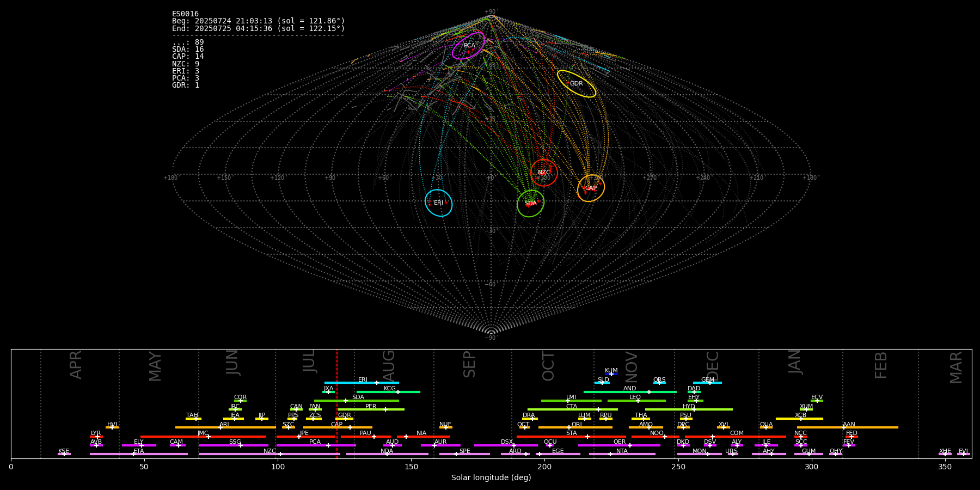Click the red NZC radiant circle on map

(x=544, y=173)
